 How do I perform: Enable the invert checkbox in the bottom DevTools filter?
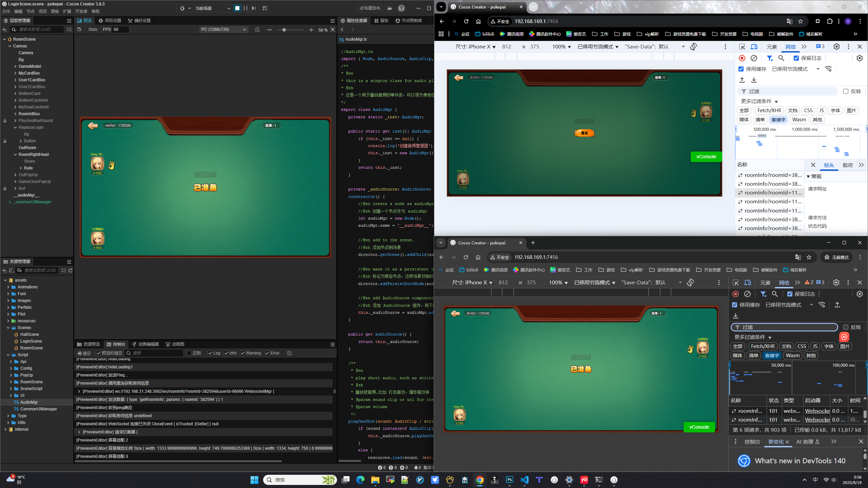[846, 327]
